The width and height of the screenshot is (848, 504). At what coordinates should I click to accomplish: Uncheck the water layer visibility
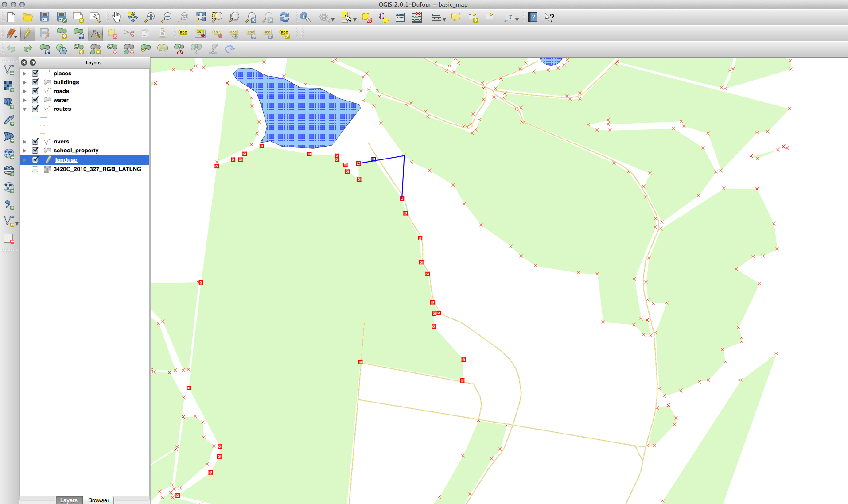coord(35,100)
